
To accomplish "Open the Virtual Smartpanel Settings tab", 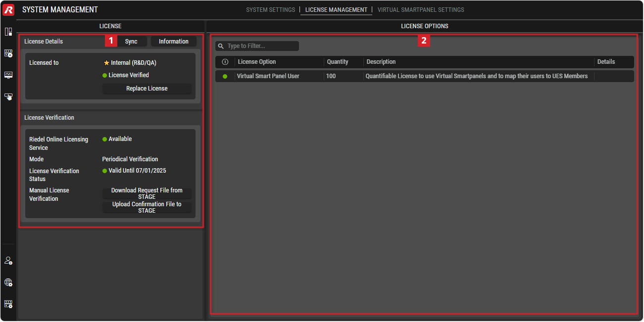I will click(x=421, y=10).
